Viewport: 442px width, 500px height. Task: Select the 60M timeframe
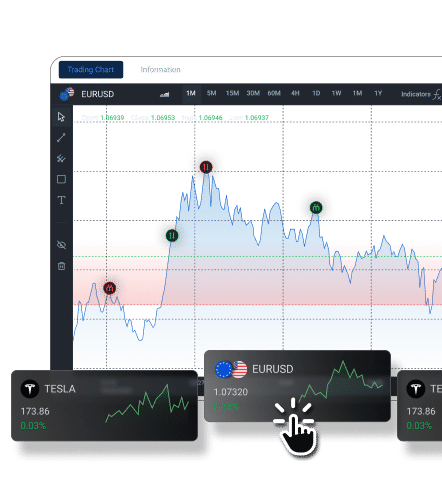coord(274,93)
